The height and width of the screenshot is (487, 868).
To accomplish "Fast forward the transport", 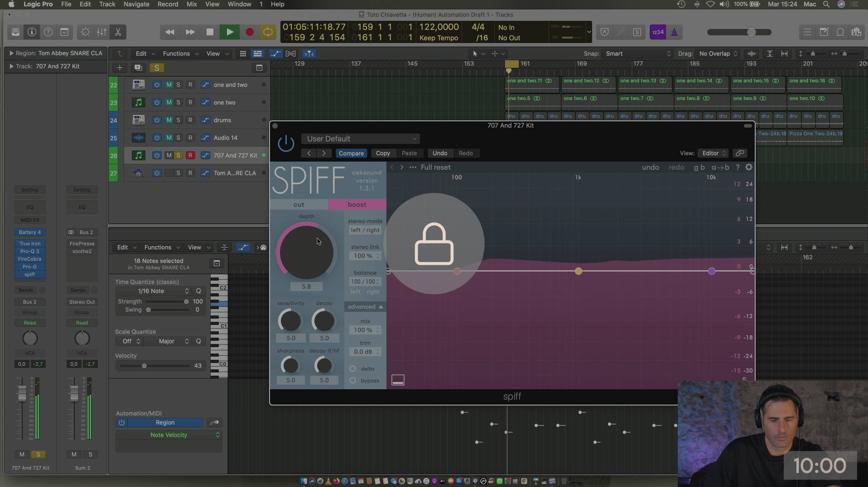I will coord(190,32).
